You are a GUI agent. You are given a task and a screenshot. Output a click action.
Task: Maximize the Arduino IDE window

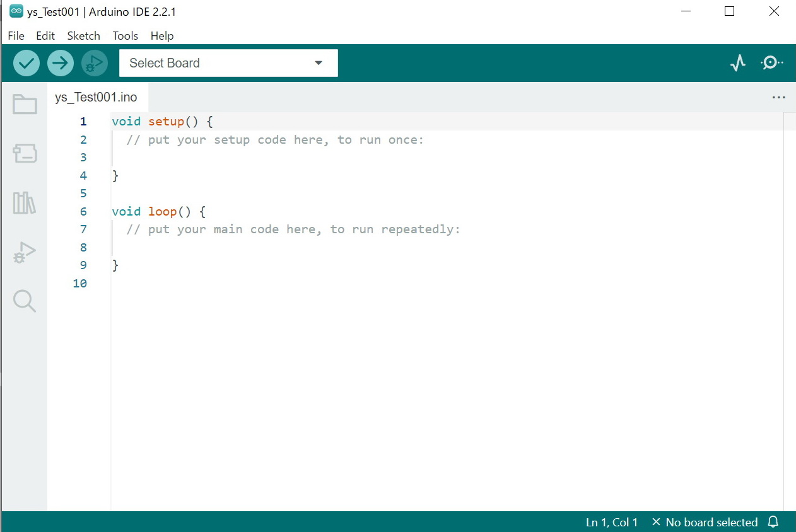(730, 11)
